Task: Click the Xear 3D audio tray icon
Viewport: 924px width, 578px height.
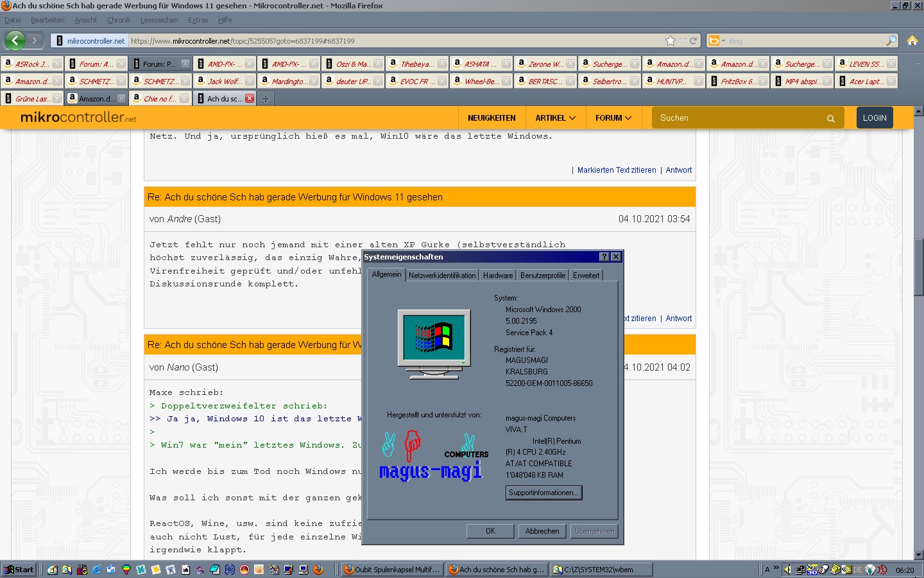Action: (x=812, y=570)
